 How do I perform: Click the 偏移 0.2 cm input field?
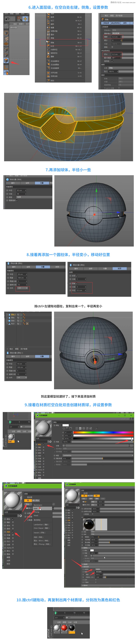117,37
